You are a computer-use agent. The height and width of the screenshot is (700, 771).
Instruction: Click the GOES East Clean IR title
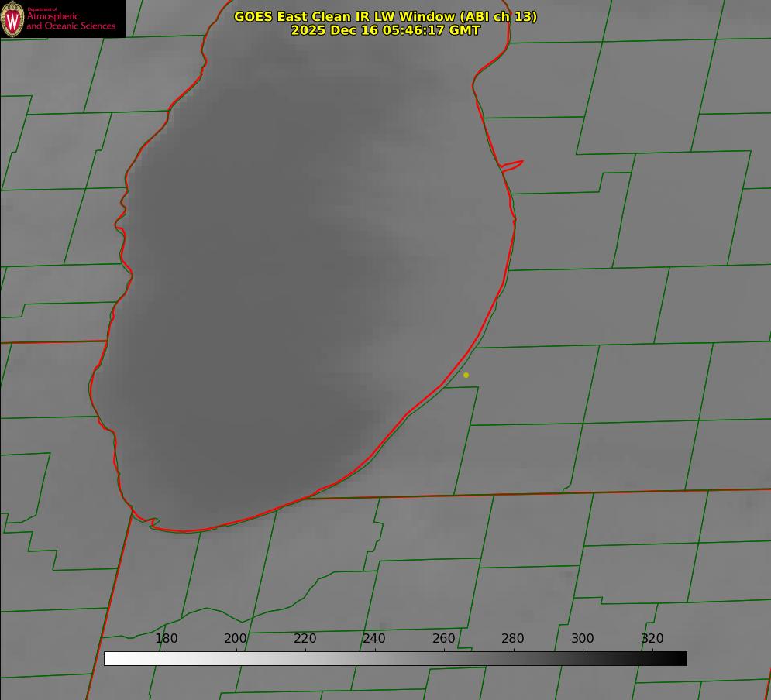click(386, 16)
